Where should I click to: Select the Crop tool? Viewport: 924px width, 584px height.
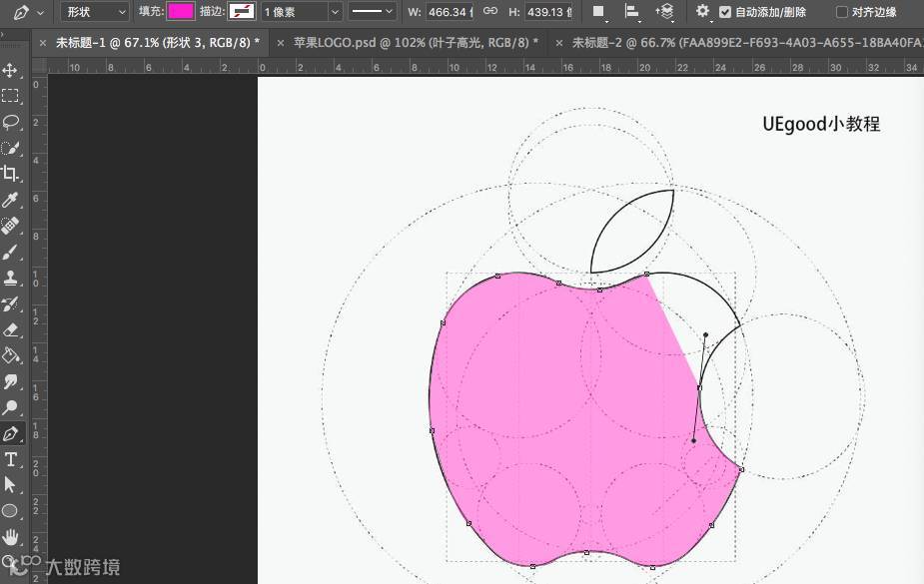10,174
